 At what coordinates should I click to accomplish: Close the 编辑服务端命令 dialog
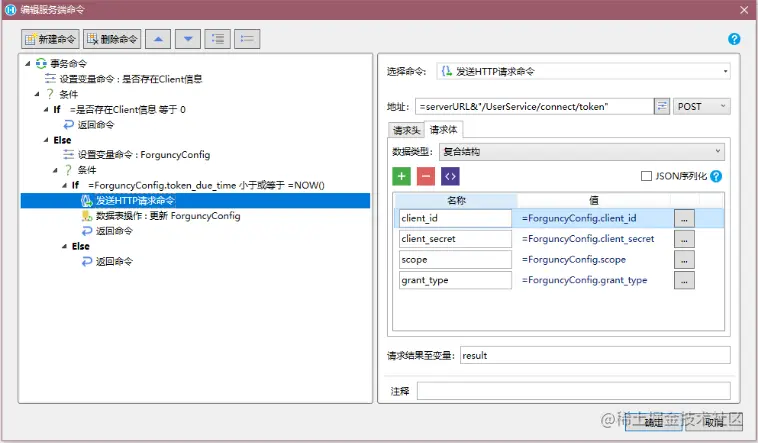point(743,10)
